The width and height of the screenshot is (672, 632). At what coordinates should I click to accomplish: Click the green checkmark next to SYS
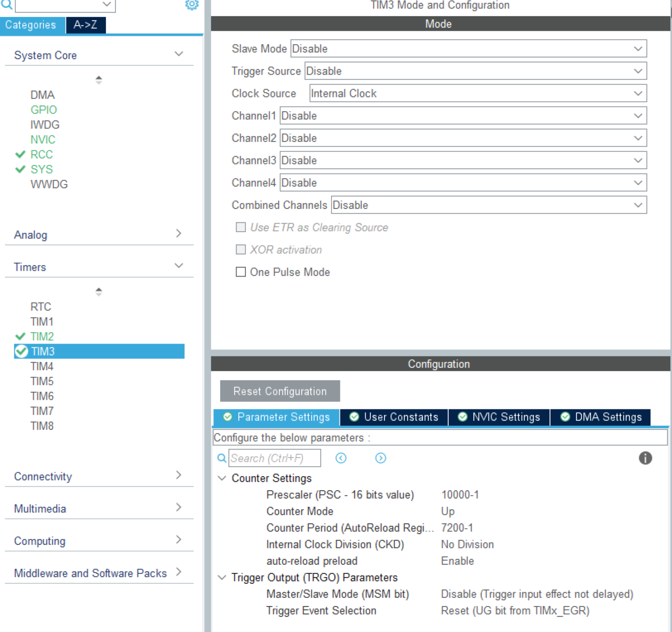coord(20,169)
